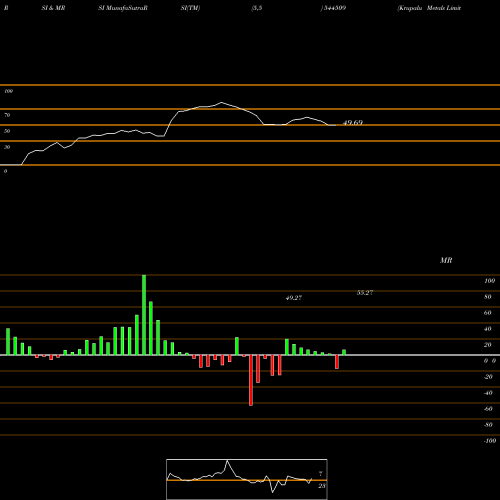Click the 'SI(TM)' header text
Image resolution: width=500 pixels, height=500 pixels.
tap(190, 8)
